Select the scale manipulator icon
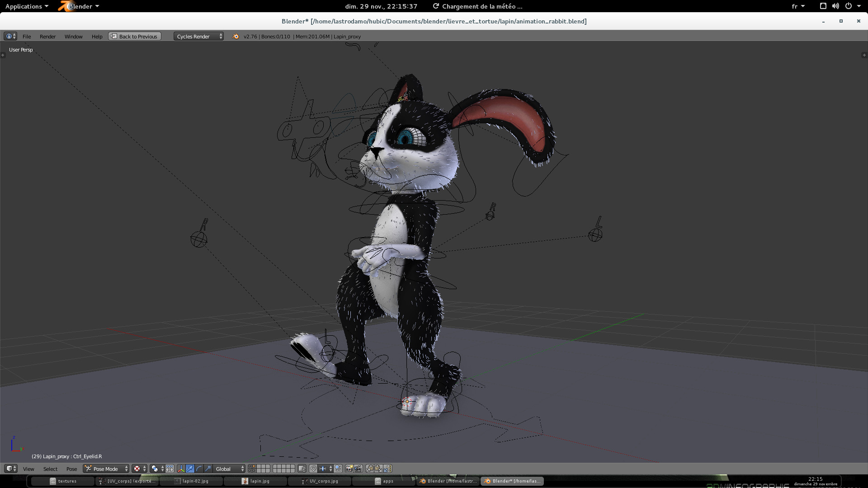The width and height of the screenshot is (868, 488). [208, 469]
